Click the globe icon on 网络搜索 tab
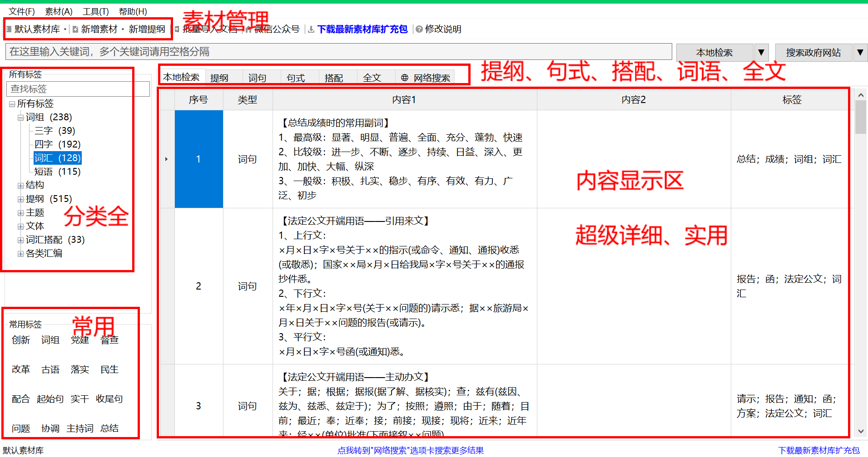Image resolution: width=868 pixels, height=457 pixels. [x=405, y=78]
